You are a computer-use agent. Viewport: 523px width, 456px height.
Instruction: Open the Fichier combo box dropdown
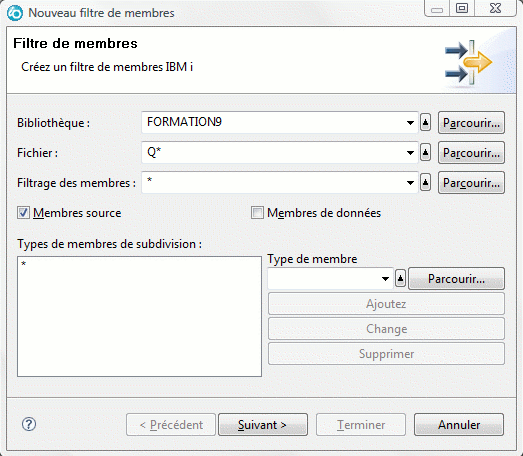coord(410,153)
